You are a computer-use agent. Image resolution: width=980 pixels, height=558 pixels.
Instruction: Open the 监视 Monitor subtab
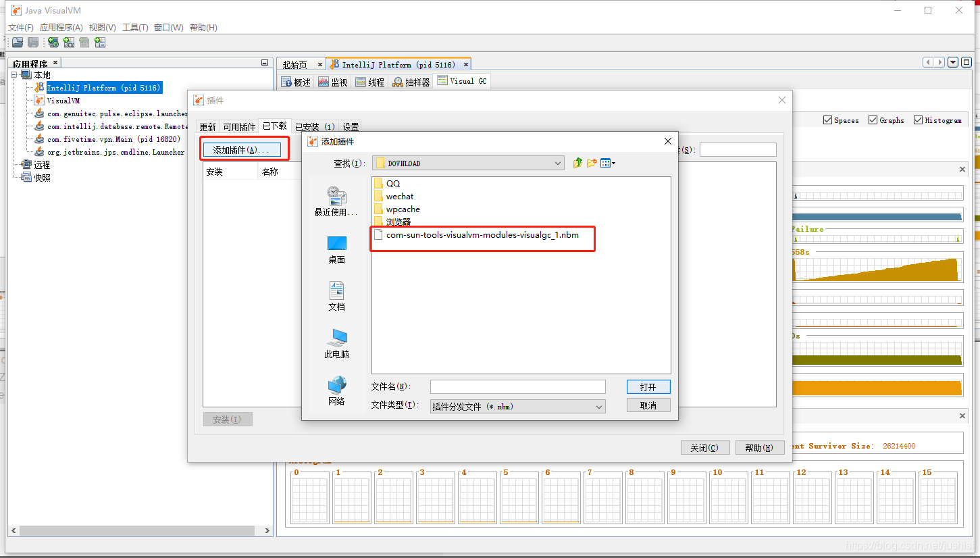pyautogui.click(x=333, y=82)
